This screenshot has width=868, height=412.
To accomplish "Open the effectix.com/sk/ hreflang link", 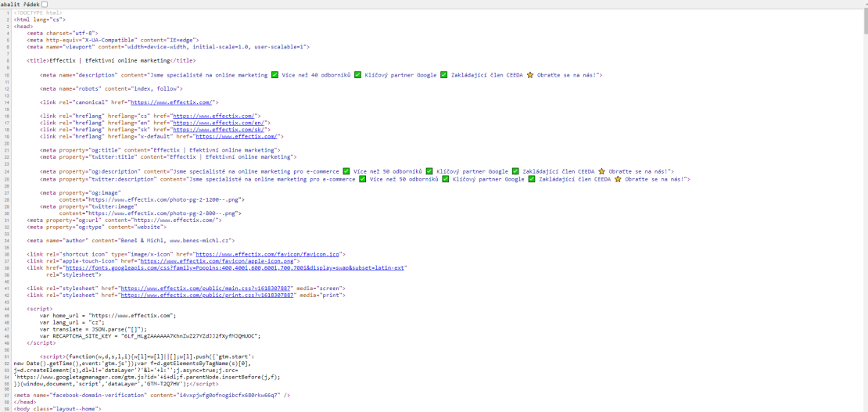I will tap(220, 130).
